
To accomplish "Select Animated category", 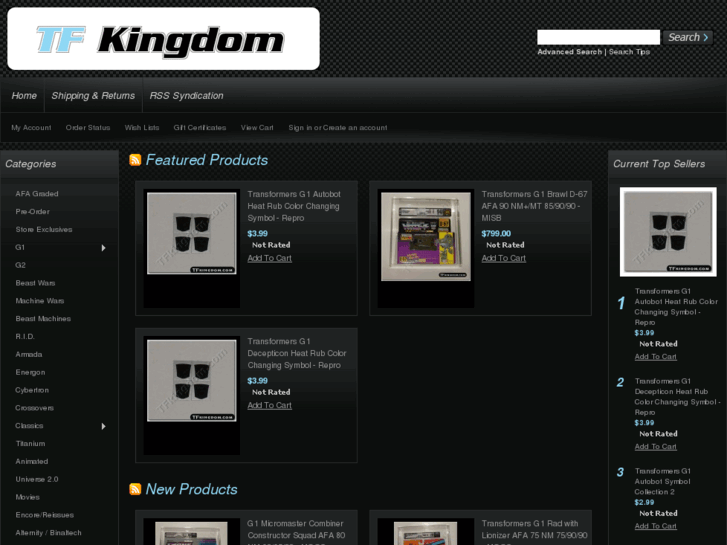I will [x=32, y=462].
